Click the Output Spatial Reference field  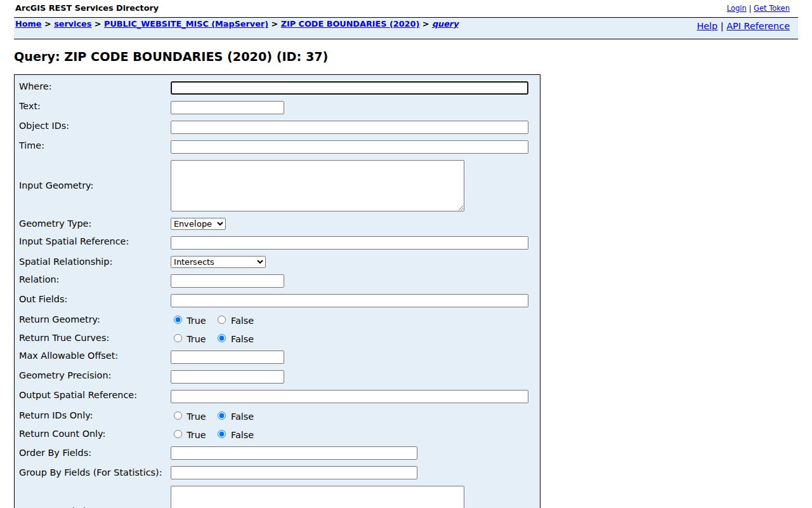pos(350,397)
